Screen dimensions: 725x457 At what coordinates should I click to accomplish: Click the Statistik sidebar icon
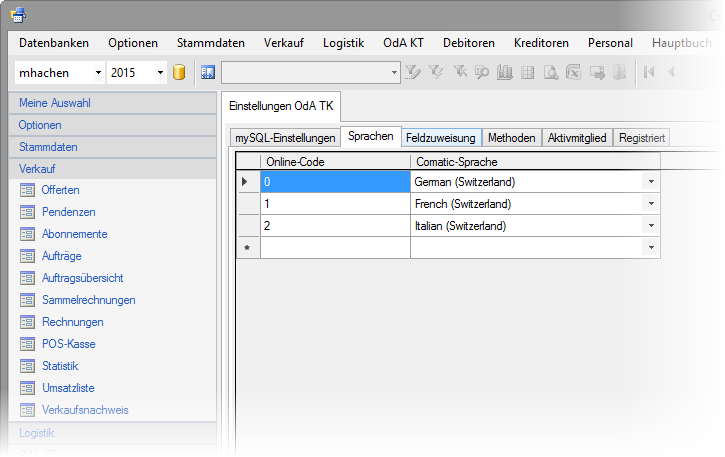click(x=27, y=366)
